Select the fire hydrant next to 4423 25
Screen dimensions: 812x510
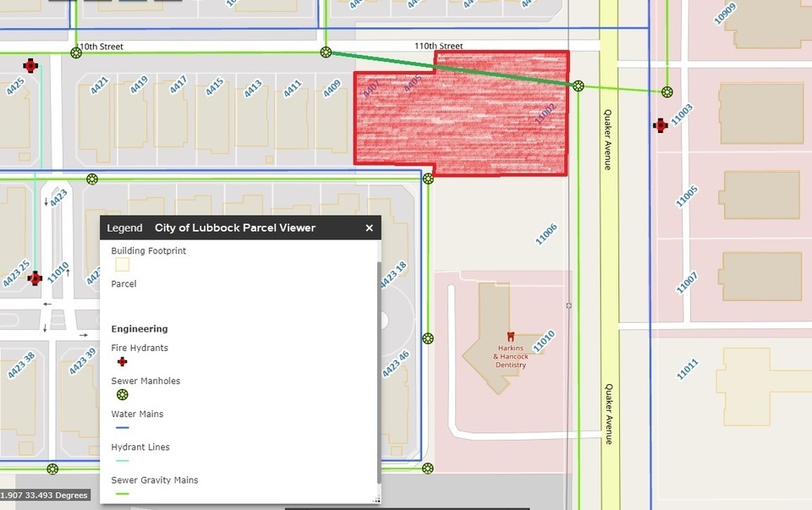(x=35, y=278)
